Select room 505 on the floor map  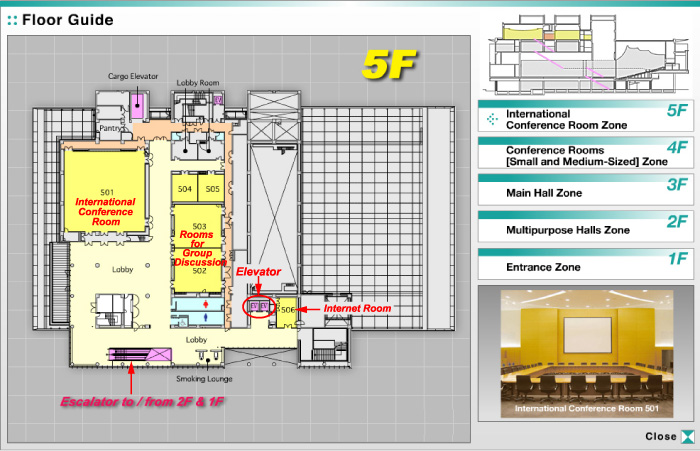212,189
